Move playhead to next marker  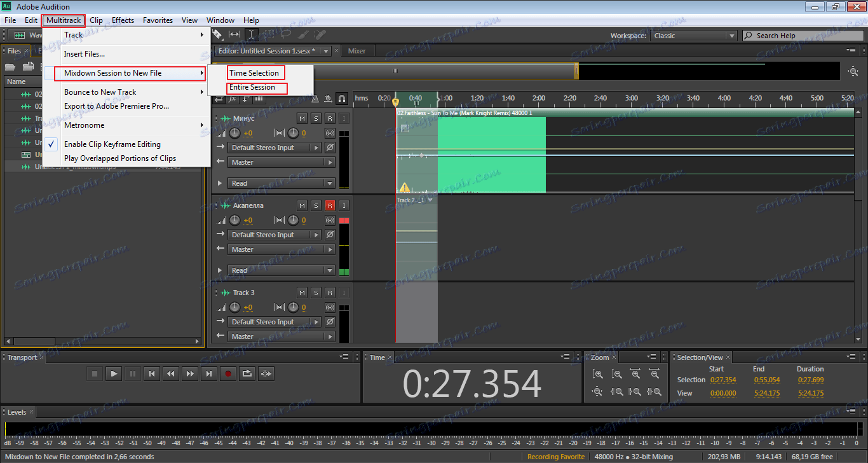209,374
